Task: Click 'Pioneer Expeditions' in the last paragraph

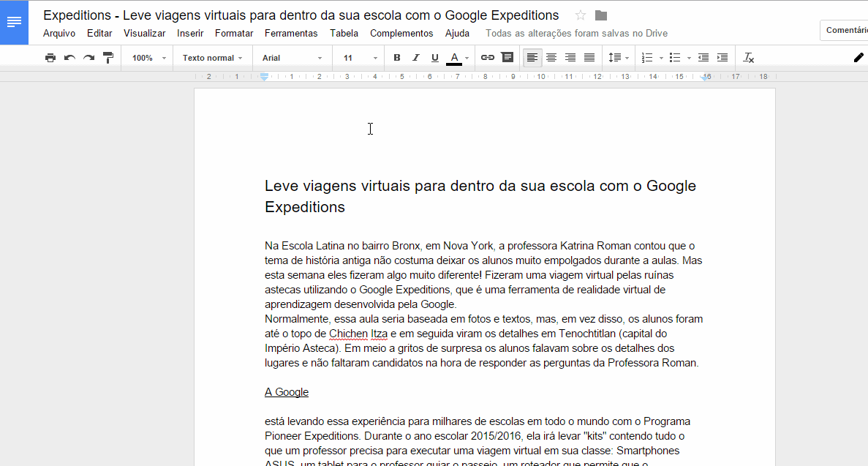Action: pos(312,436)
